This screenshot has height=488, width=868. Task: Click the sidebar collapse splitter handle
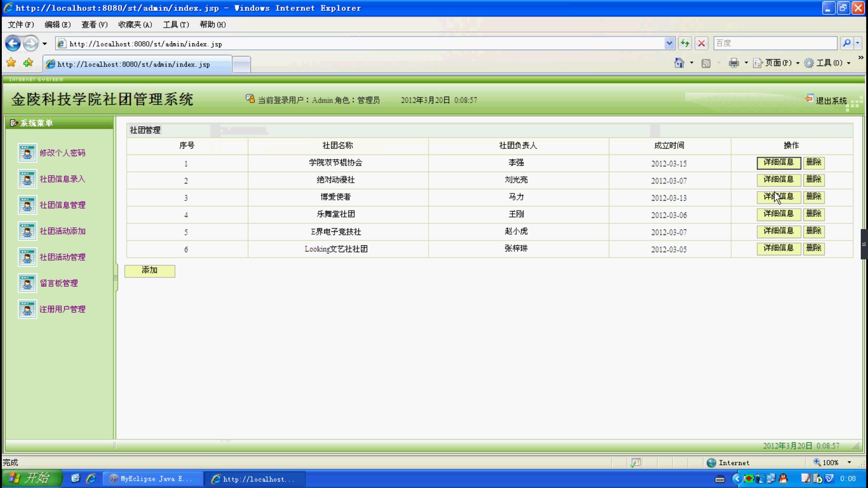coord(115,278)
